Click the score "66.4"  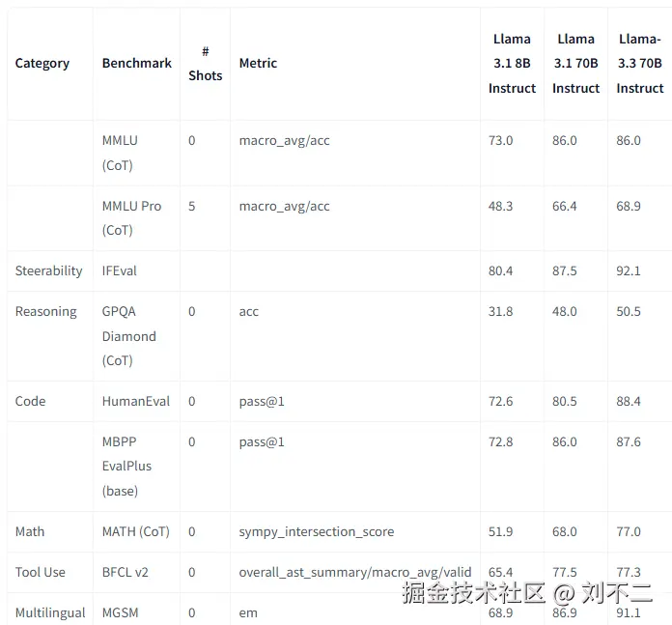tap(564, 206)
